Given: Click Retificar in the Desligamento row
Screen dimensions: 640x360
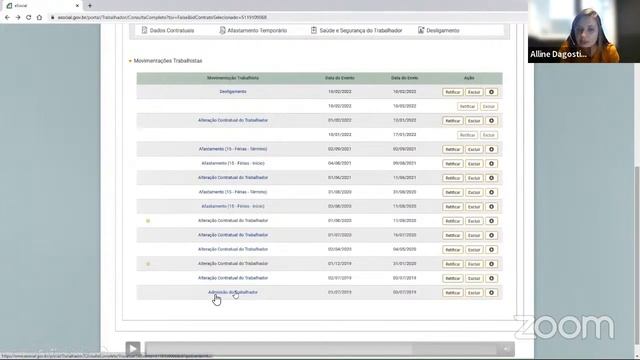Looking at the screenshot, I should [453, 92].
